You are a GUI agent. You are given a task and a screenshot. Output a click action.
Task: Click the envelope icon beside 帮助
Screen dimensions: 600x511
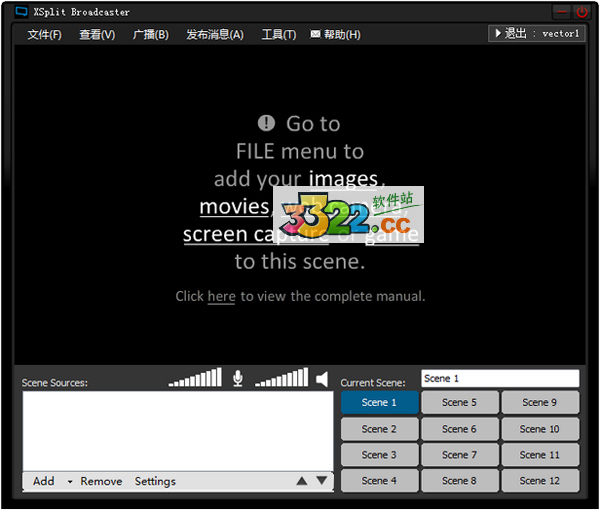[315, 34]
